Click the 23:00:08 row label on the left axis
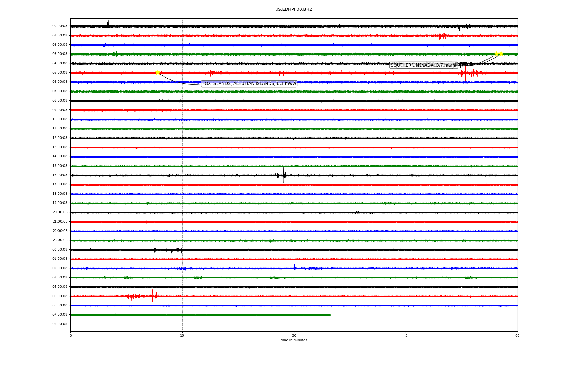Image resolution: width=588 pixels, height=368 pixels. tap(60, 240)
